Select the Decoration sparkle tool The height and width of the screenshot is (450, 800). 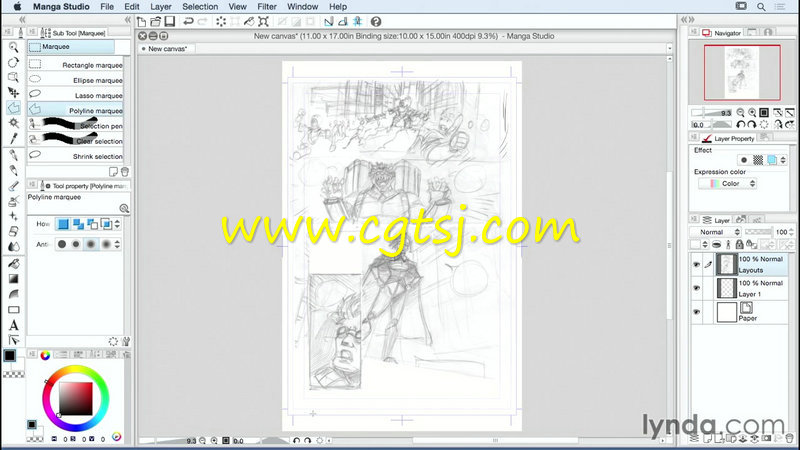(13, 216)
